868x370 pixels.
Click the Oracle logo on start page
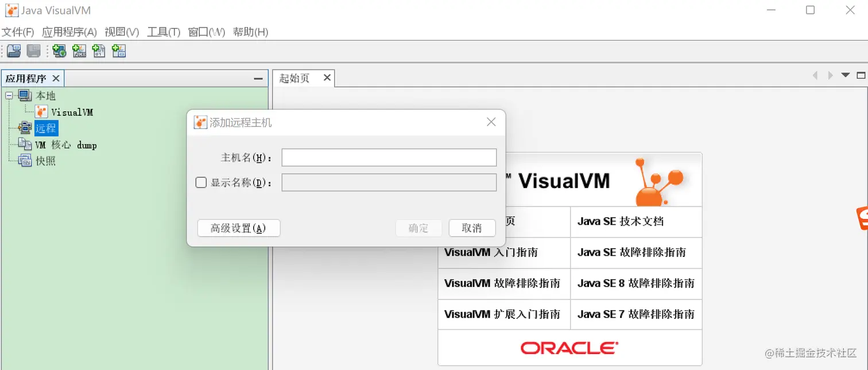point(569,348)
